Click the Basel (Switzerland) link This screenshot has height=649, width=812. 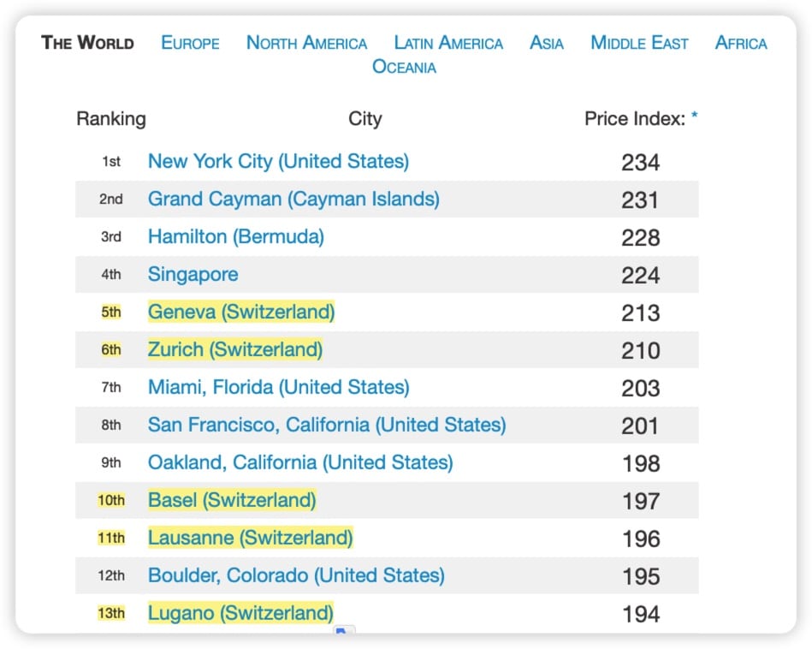[232, 500]
